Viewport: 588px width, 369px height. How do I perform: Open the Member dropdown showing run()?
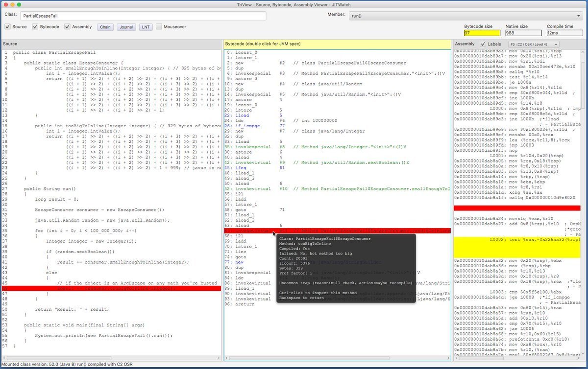[x=466, y=16]
